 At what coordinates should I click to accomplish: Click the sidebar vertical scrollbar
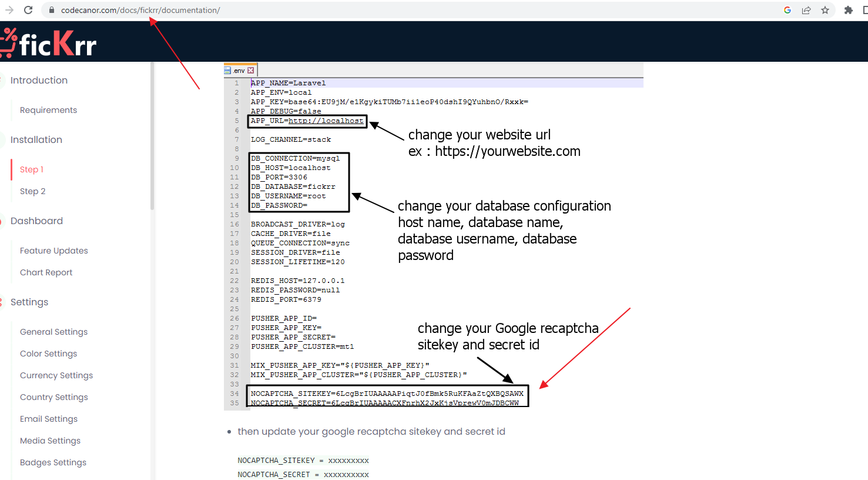152,136
